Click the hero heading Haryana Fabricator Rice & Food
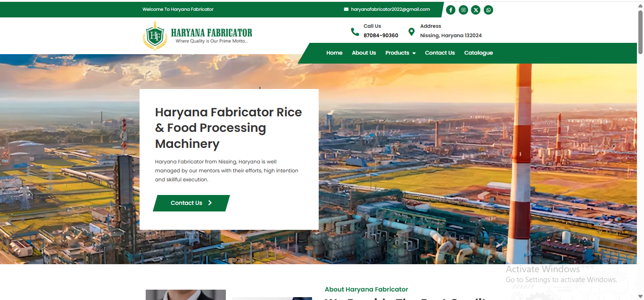 228,128
